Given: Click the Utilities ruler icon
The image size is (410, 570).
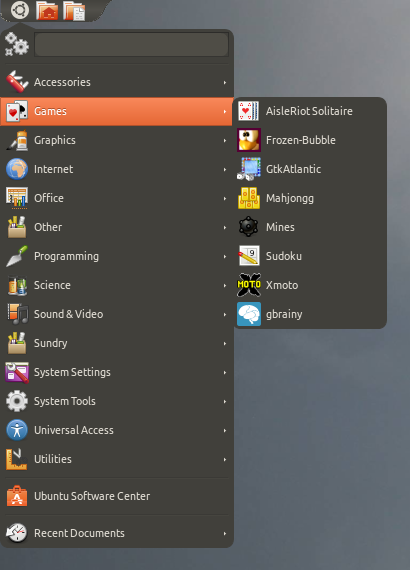Looking at the screenshot, I should [x=17, y=459].
